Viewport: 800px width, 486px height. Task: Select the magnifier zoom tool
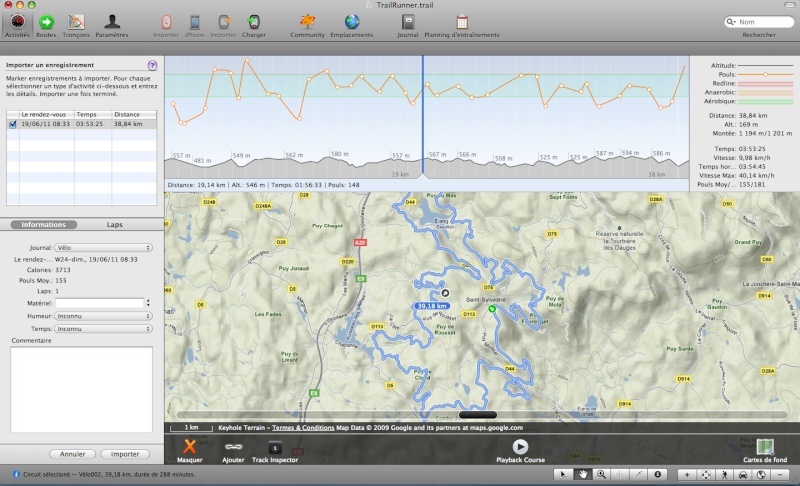click(x=602, y=474)
